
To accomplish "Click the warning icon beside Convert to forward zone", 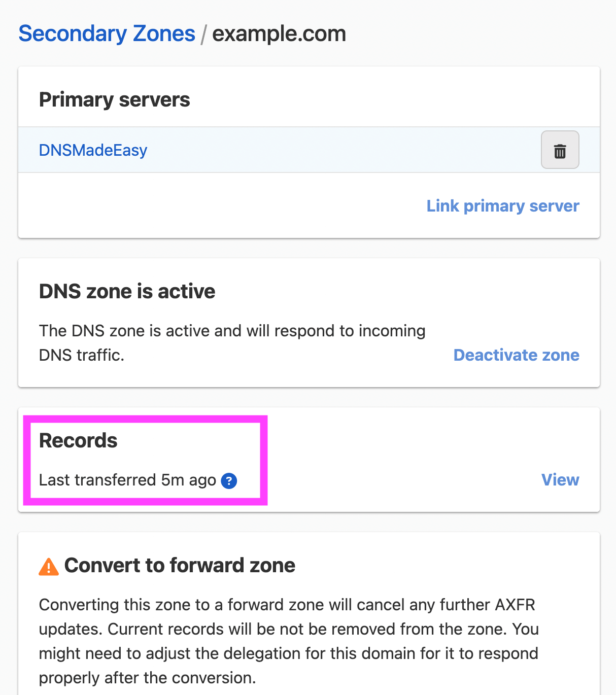I will coord(49,565).
